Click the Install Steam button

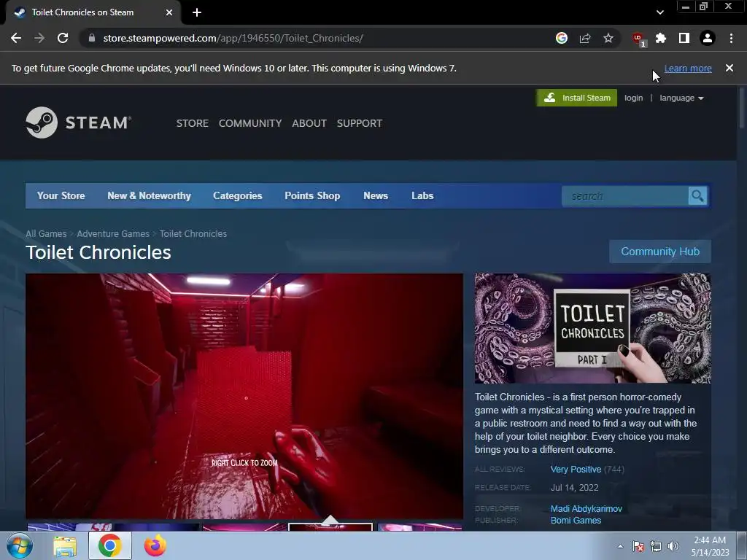tap(576, 98)
